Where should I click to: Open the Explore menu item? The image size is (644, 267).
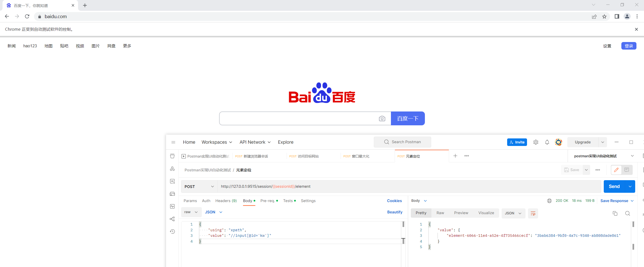[x=286, y=142]
